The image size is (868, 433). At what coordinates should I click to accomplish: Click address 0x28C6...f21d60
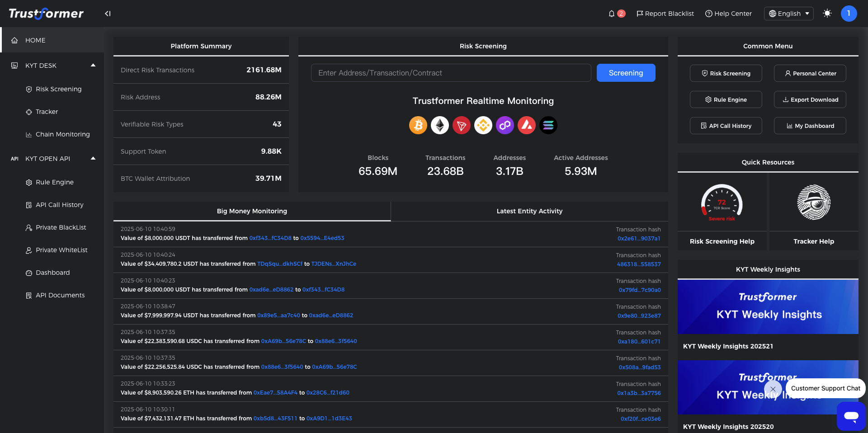[328, 393]
